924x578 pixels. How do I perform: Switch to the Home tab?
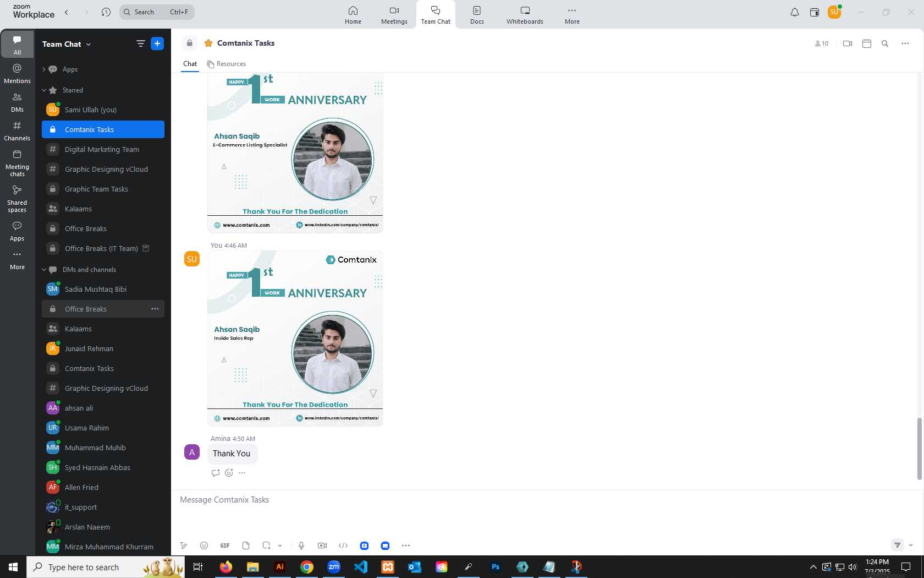click(x=353, y=15)
